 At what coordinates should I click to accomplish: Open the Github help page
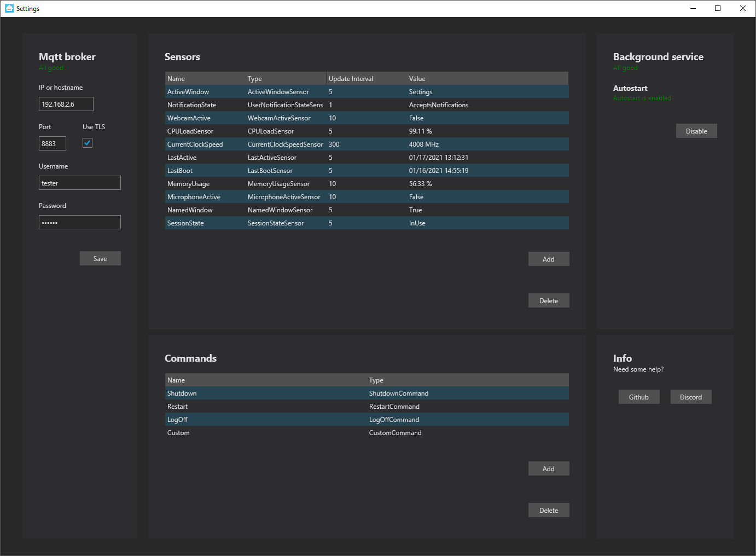(x=639, y=396)
